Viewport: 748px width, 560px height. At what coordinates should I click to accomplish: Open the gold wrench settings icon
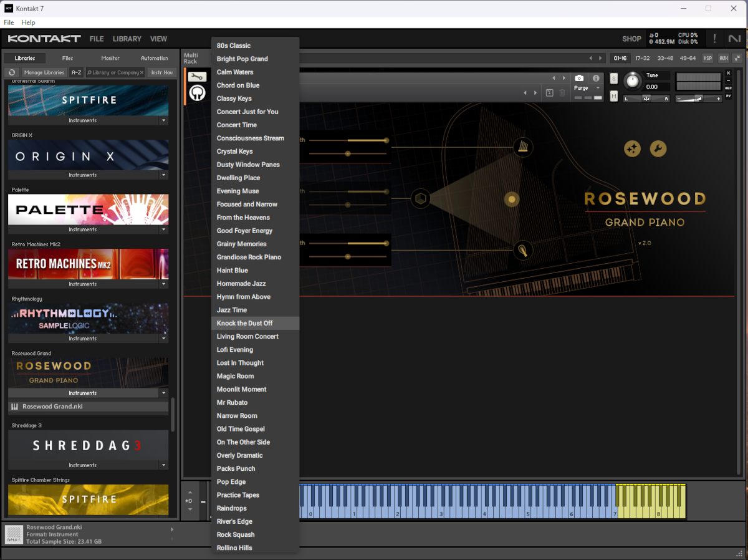(658, 148)
